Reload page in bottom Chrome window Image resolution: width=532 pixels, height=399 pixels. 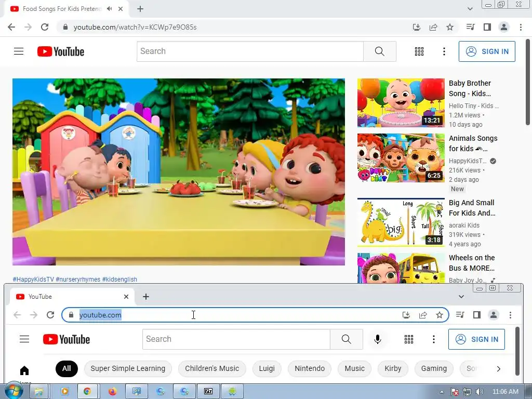pyautogui.click(x=50, y=315)
